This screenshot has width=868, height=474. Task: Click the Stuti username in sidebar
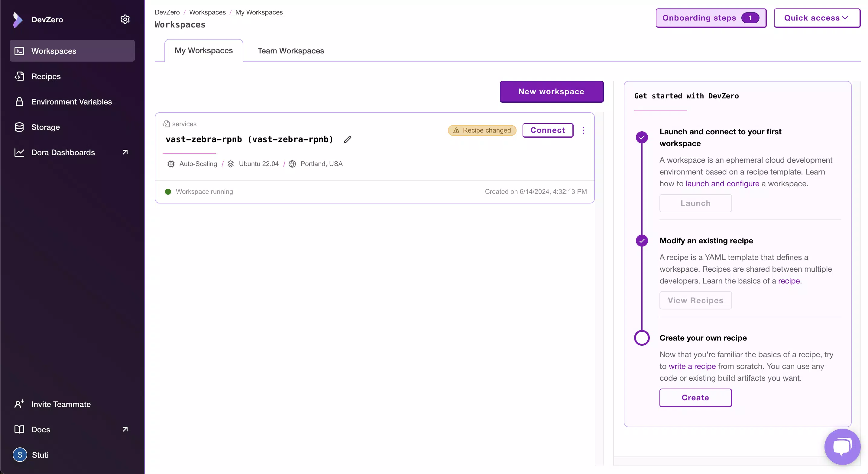(40, 455)
